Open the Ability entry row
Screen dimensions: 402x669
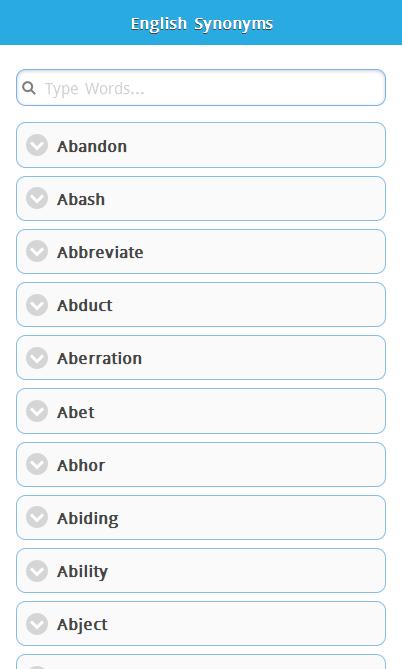pos(201,570)
